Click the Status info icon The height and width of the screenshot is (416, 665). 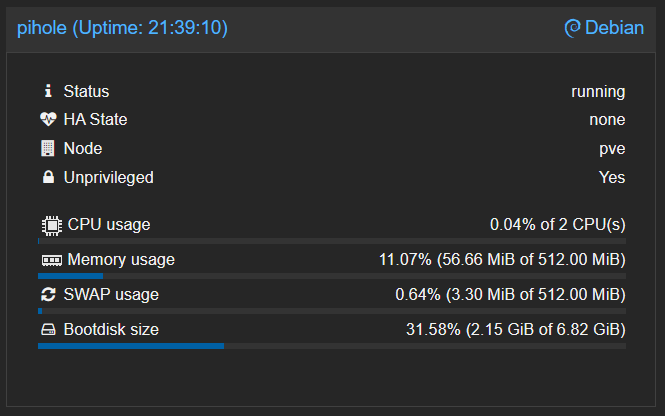(47, 91)
